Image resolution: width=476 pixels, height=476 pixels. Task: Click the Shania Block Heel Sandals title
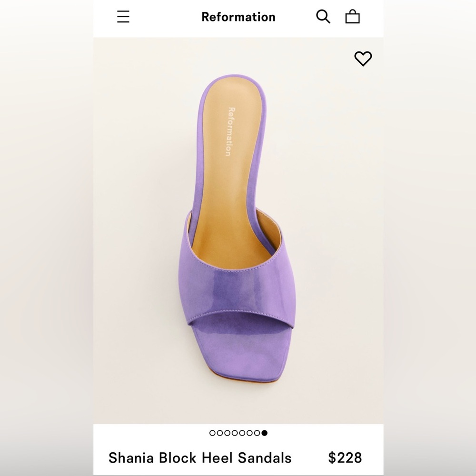pyautogui.click(x=200, y=458)
